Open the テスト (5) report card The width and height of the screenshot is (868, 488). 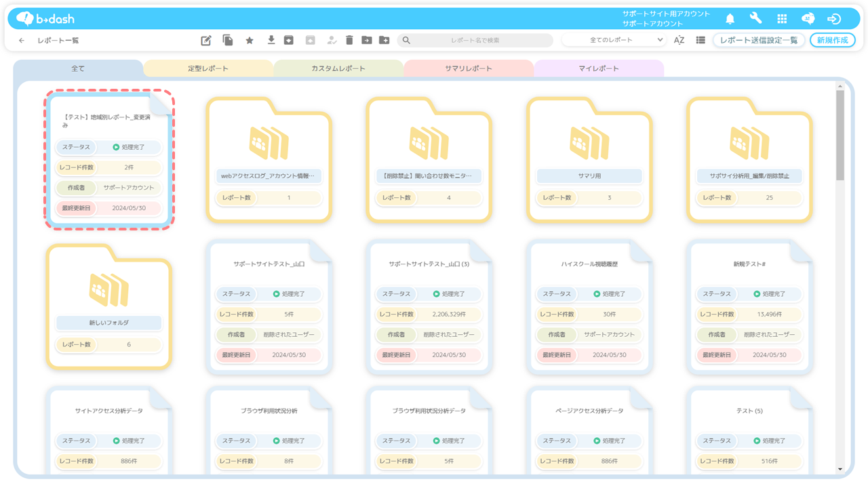[749, 430]
